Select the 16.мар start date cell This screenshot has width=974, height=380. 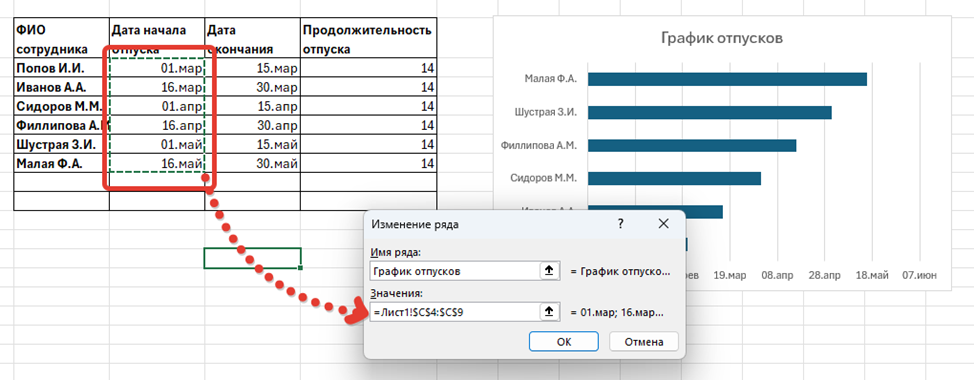(157, 87)
